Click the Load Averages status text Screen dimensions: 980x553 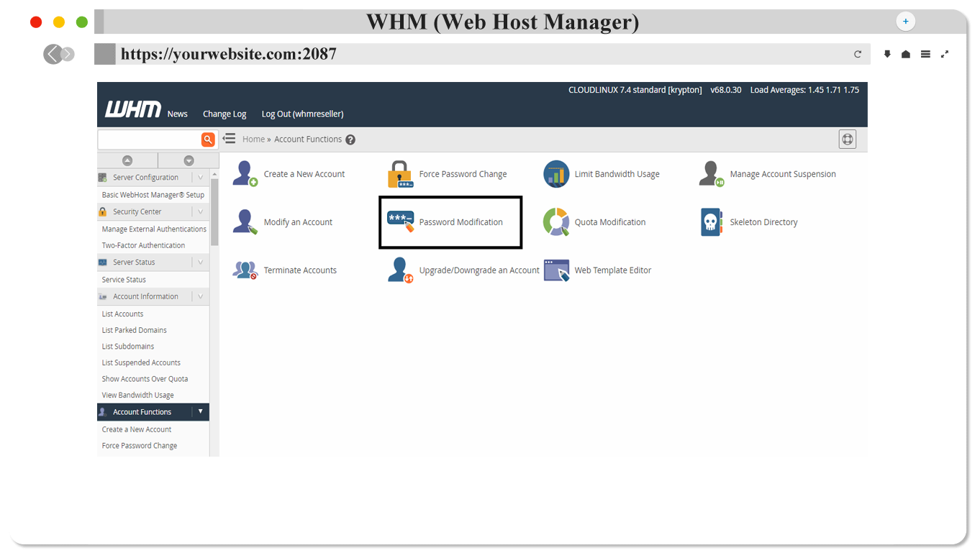(804, 90)
